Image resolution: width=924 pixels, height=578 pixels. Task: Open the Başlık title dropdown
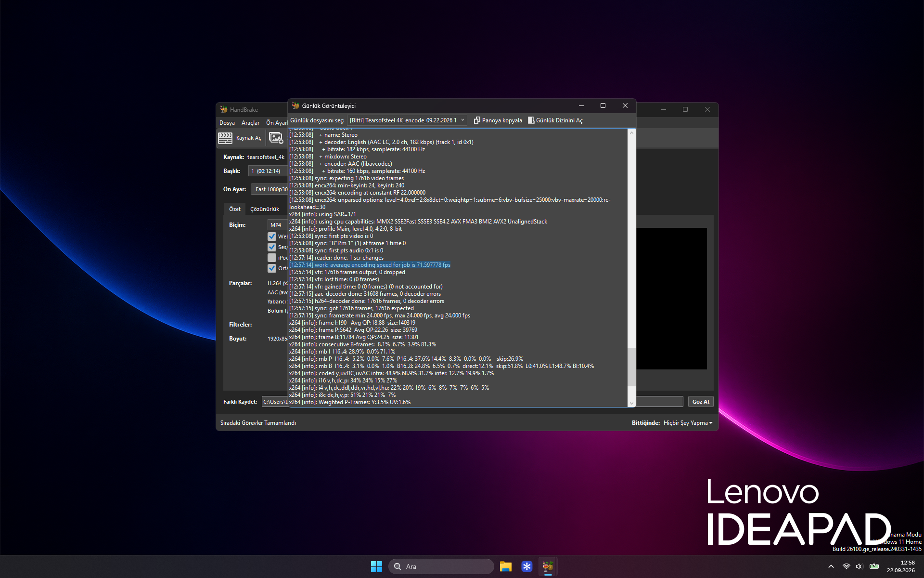268,171
